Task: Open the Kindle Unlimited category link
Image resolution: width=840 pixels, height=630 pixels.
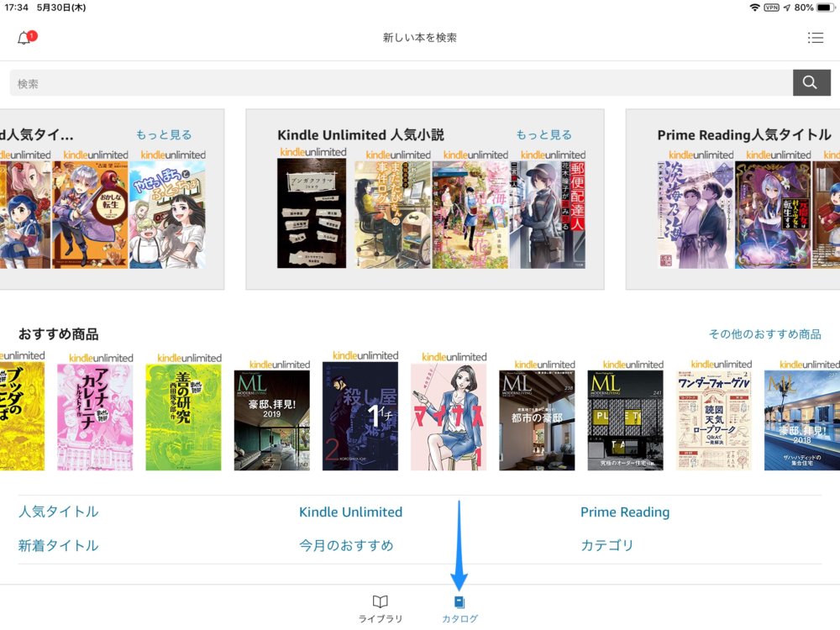Action: point(350,512)
